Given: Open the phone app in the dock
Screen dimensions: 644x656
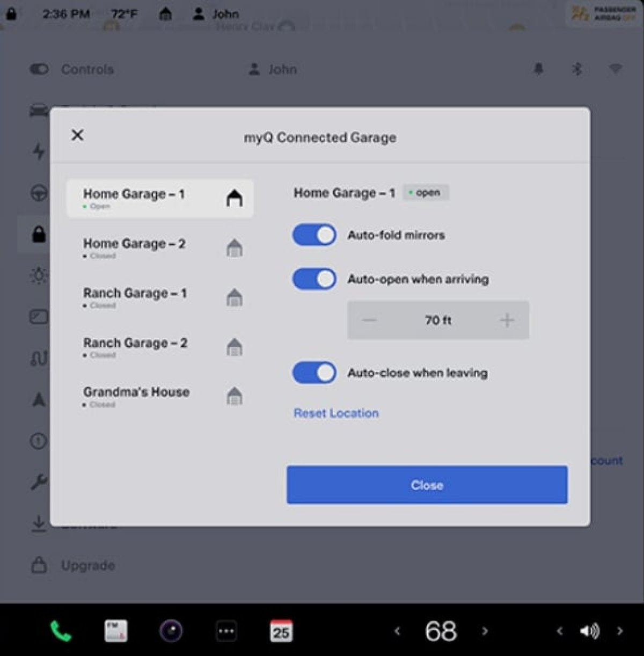Looking at the screenshot, I should (61, 631).
